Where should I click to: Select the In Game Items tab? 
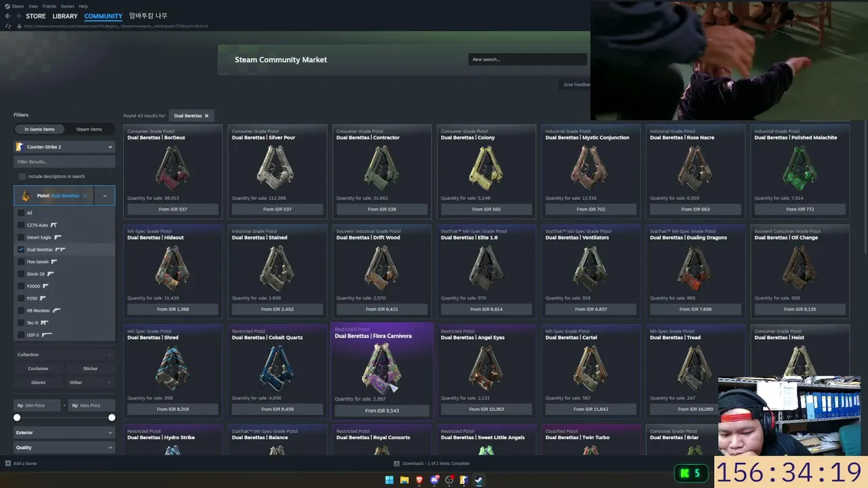pos(40,129)
